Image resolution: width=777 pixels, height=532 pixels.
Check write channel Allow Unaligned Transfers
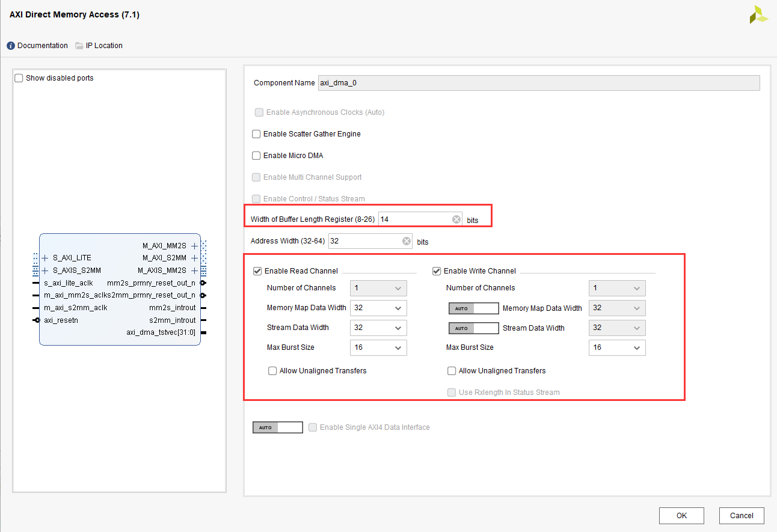(x=452, y=371)
